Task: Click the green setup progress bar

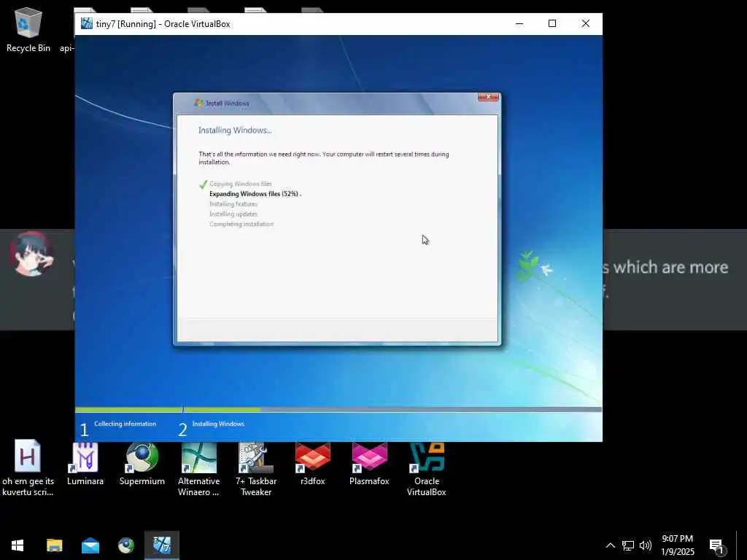Action: (168, 410)
